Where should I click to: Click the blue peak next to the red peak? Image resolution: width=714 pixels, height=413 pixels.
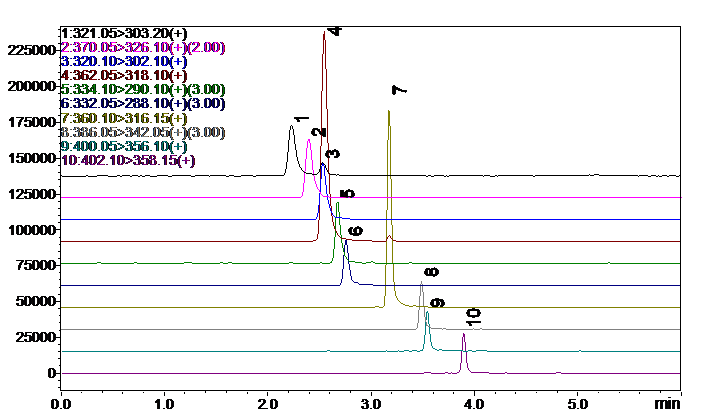322,166
